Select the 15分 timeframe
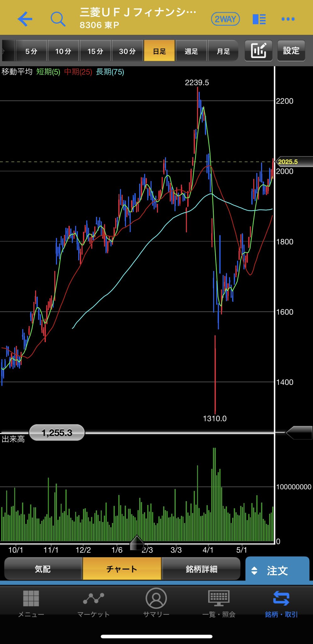Viewport: 313px width, 644px height. click(x=95, y=51)
